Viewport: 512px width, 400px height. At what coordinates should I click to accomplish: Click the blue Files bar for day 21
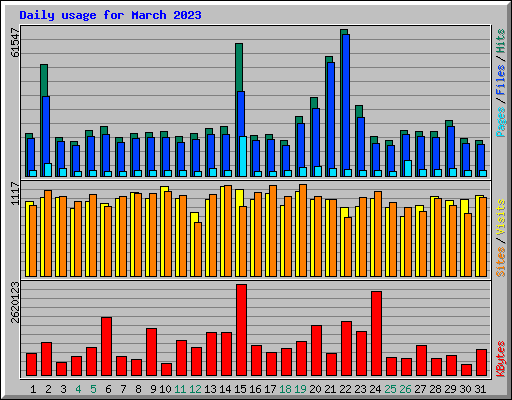(331, 115)
